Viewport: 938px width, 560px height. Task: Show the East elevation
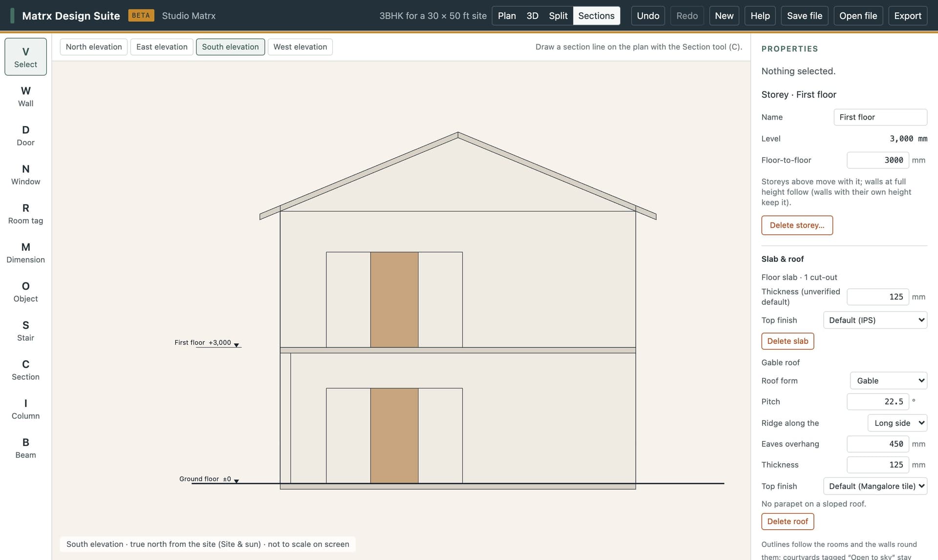(x=162, y=47)
